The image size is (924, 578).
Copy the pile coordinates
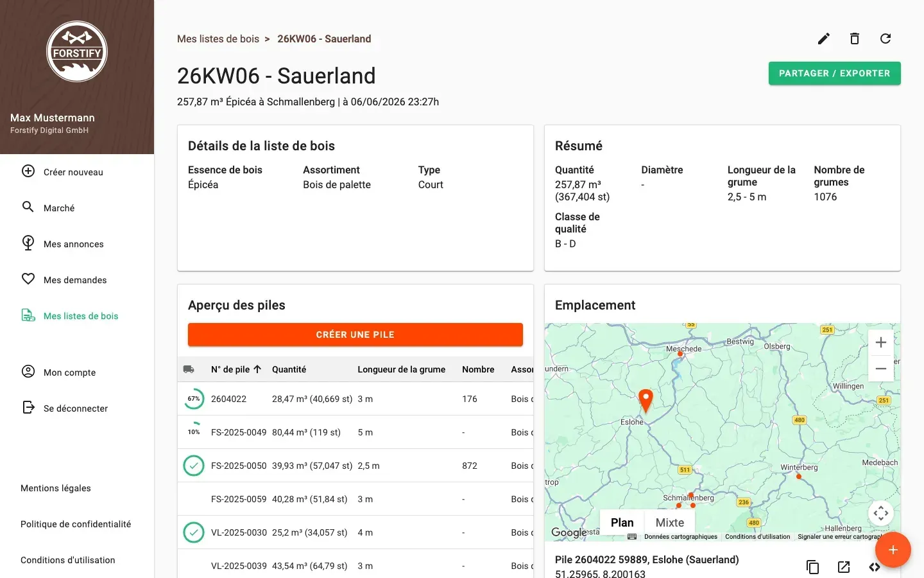tap(813, 567)
